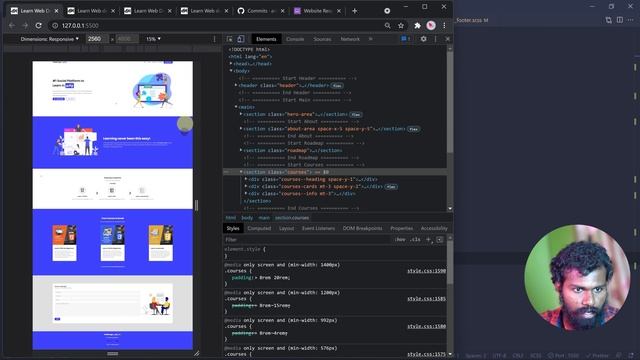Viewport: 640px width, 360px height.
Task: Switch to the Commits GitHub browser tab
Action: [x=261, y=11]
